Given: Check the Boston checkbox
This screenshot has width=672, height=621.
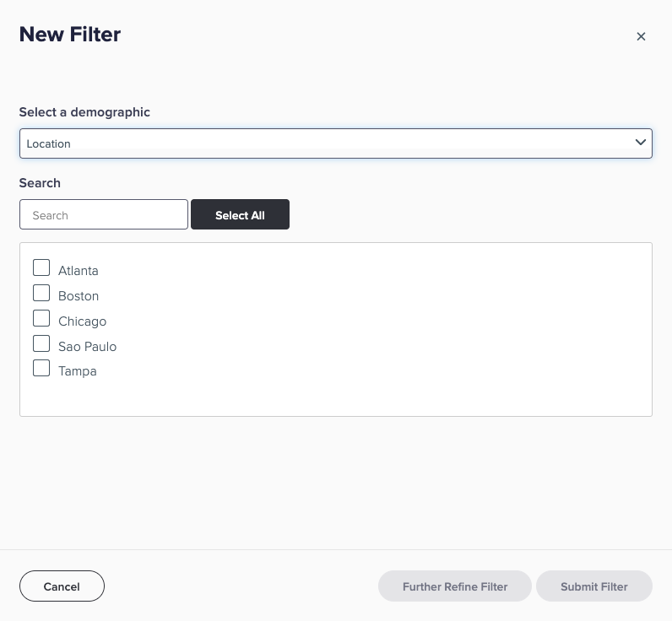Looking at the screenshot, I should coord(41,293).
